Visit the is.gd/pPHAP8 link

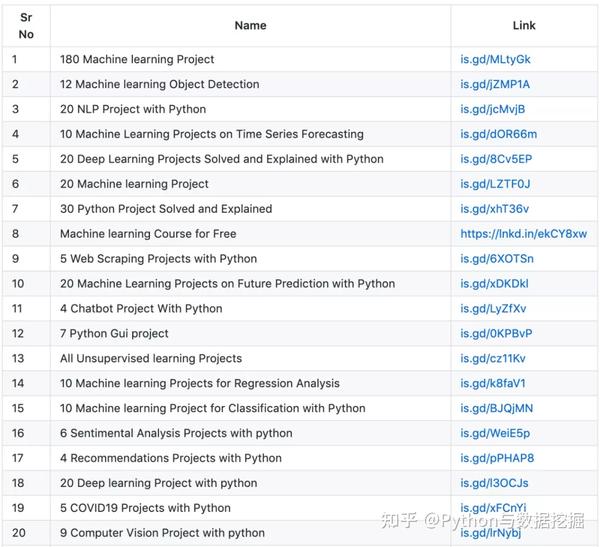[497, 458]
